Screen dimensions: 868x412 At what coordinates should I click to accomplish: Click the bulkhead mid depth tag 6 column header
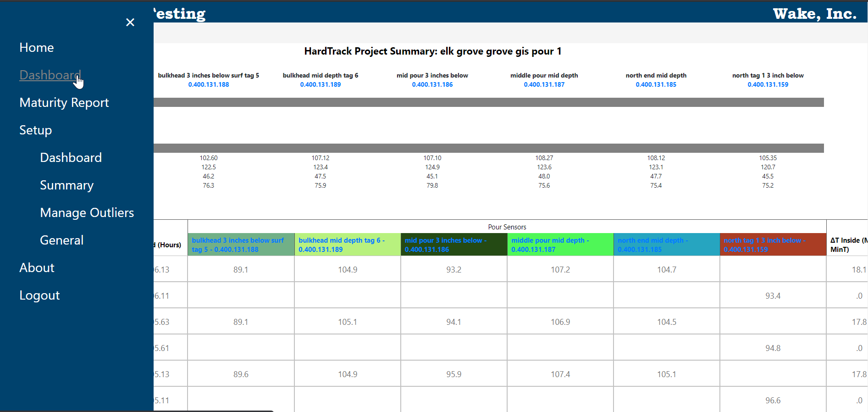(348, 245)
